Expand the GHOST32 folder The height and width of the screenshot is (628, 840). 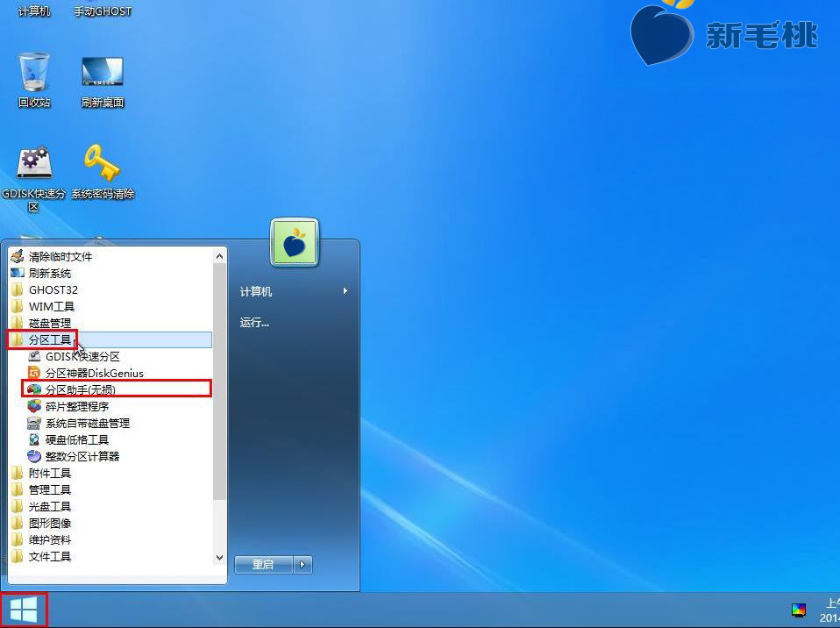click(x=110, y=290)
